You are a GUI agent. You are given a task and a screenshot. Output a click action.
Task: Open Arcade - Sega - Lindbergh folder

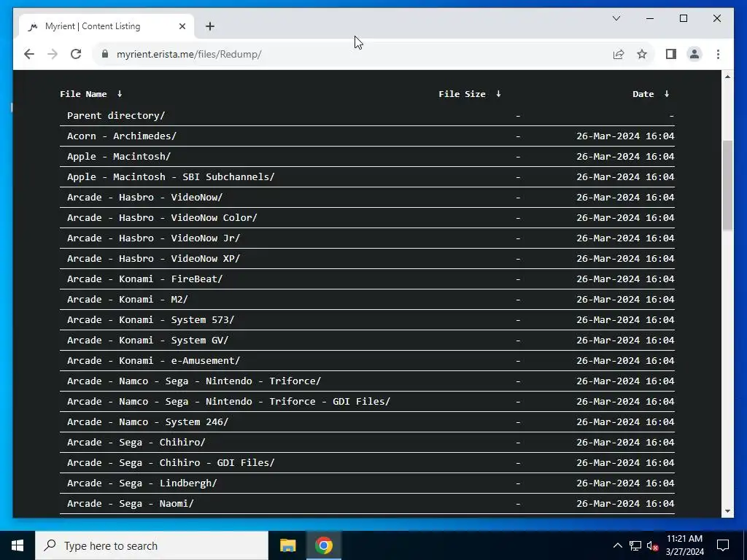click(x=142, y=483)
